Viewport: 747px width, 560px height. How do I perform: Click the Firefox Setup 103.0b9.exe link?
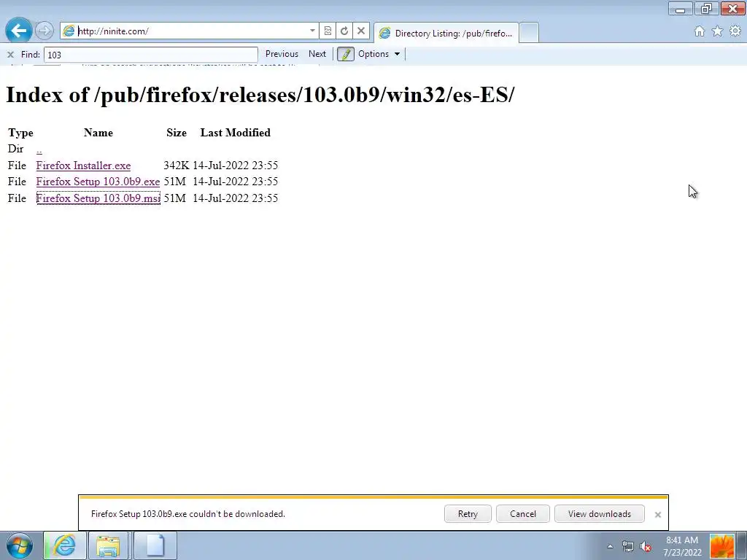pos(98,182)
